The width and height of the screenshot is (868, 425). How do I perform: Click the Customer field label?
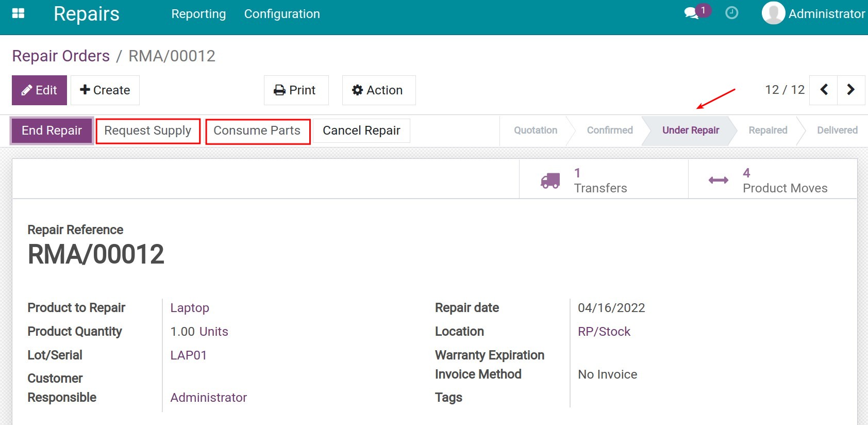(55, 379)
